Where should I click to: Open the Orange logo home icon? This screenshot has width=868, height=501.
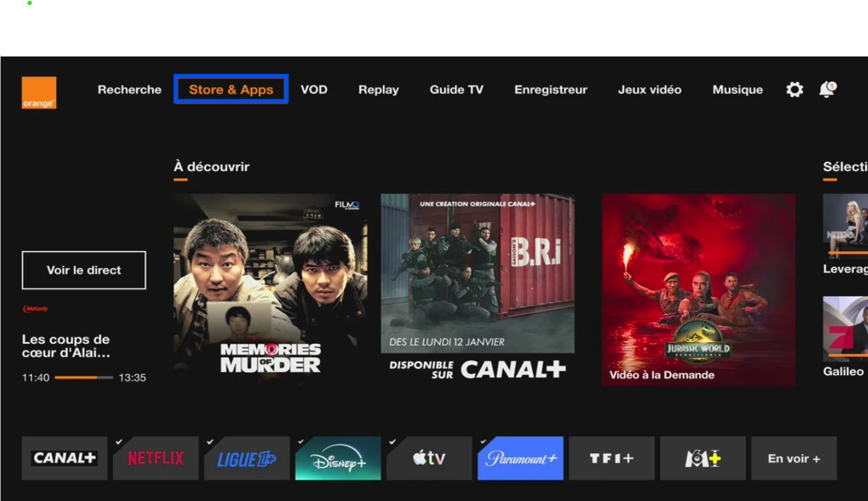38,93
